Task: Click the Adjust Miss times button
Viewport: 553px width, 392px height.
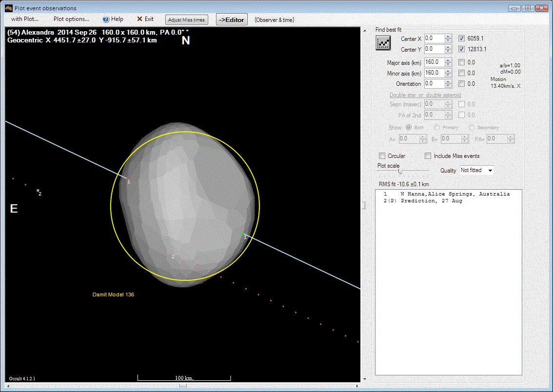Action: coord(187,20)
